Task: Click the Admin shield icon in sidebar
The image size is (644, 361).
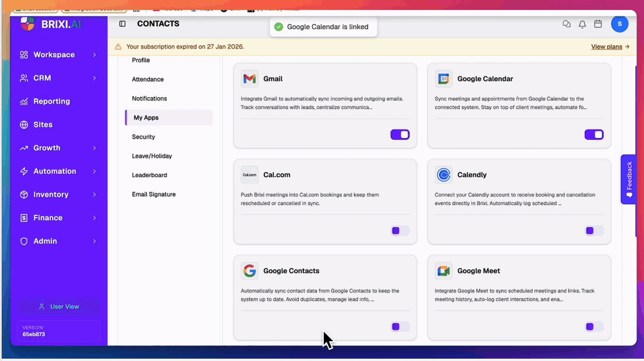Action: coord(24,241)
